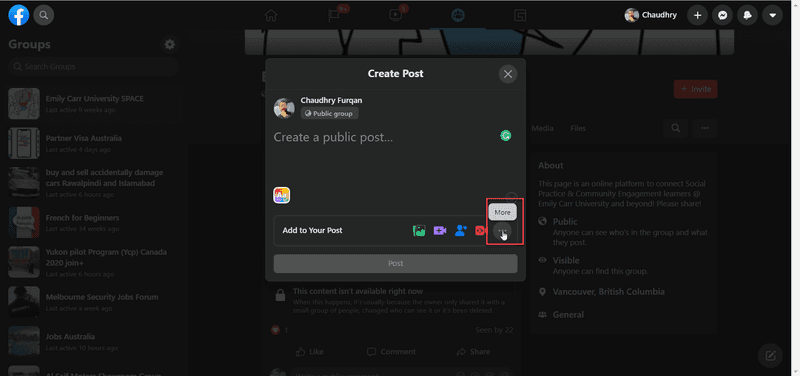The image size is (800, 376).
Task: Click the Public group audience badge
Action: coord(330,114)
